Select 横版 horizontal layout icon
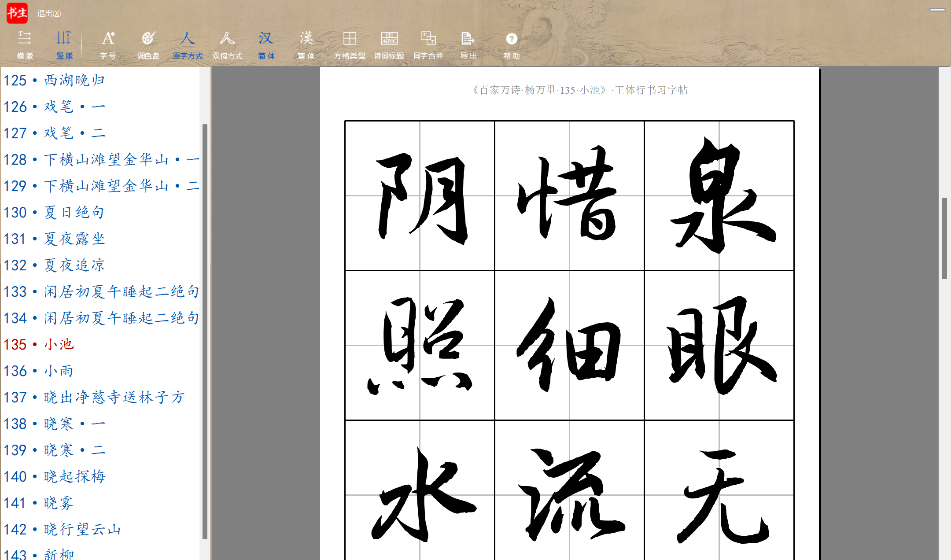The width and height of the screenshot is (951, 560). pos(25,45)
